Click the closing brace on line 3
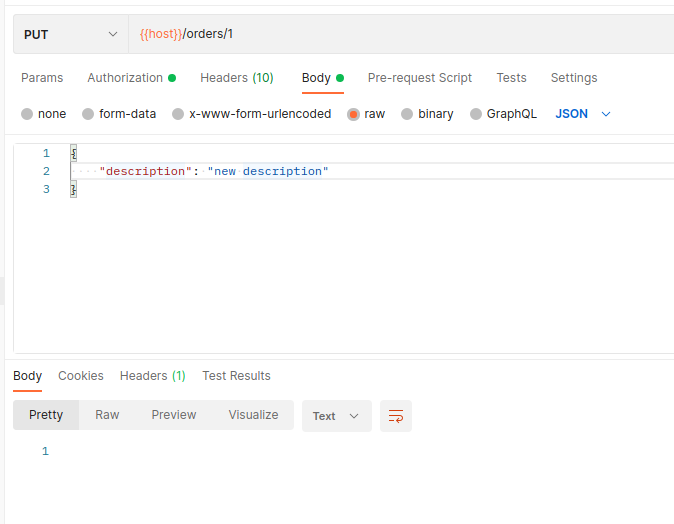Image resolution: width=674 pixels, height=524 pixels. (74, 189)
